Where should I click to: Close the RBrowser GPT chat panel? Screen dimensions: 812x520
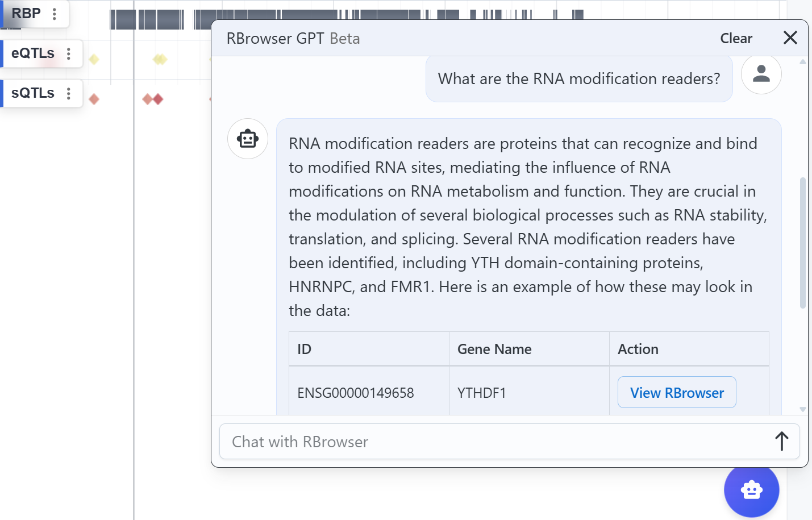[x=790, y=38]
